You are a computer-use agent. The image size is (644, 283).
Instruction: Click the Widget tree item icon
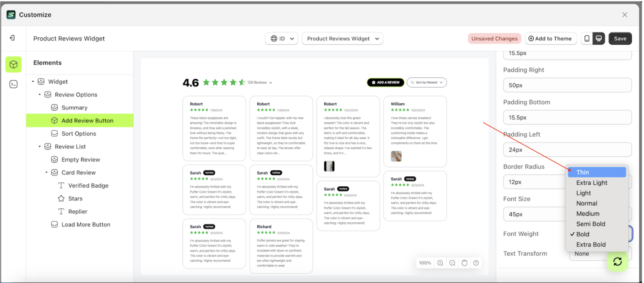[41, 82]
